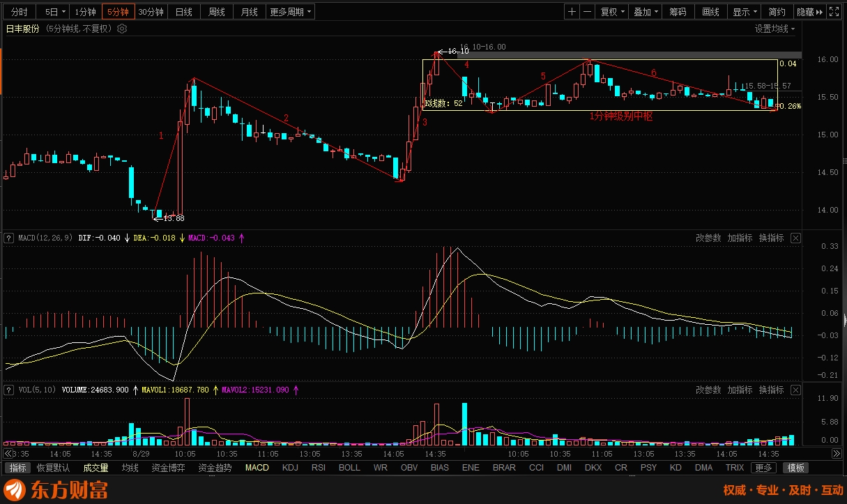Select the PSY indicator
This screenshot has width=847, height=504.
coord(649,468)
